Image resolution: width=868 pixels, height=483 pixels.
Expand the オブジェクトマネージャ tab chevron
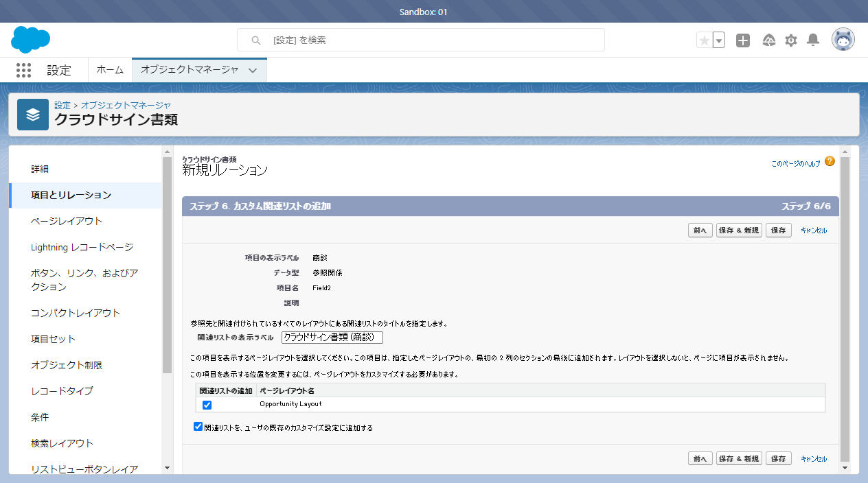pos(253,70)
